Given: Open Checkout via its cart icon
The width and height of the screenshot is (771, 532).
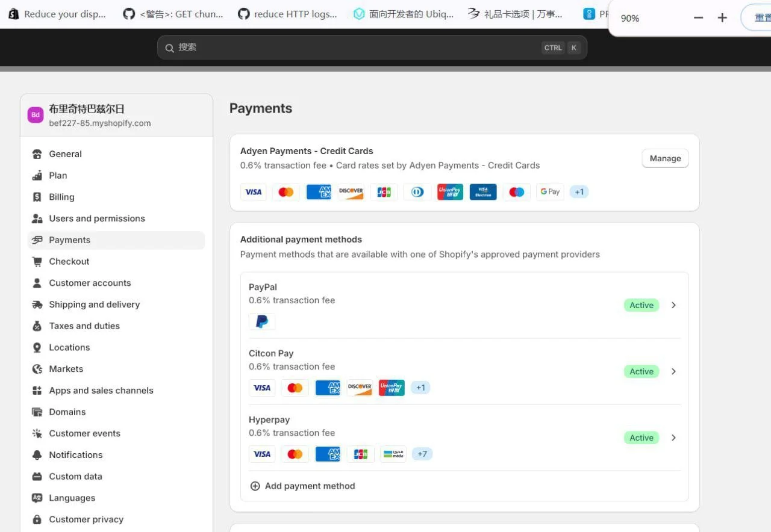Looking at the screenshot, I should point(37,262).
